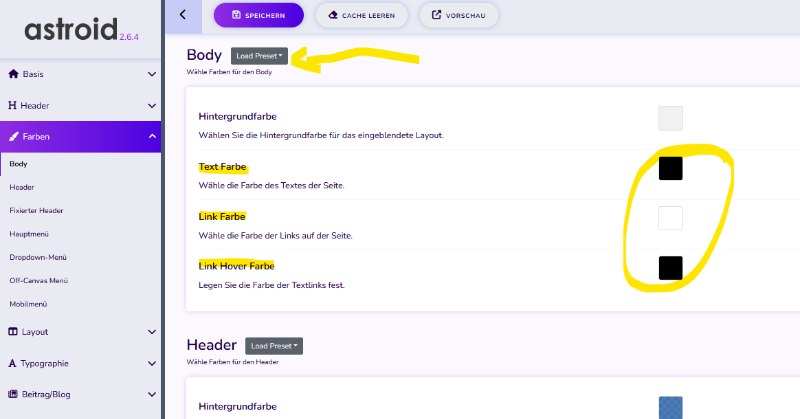Click the columns icon beside Layout
This screenshot has width=800, height=419.
pyautogui.click(x=13, y=332)
